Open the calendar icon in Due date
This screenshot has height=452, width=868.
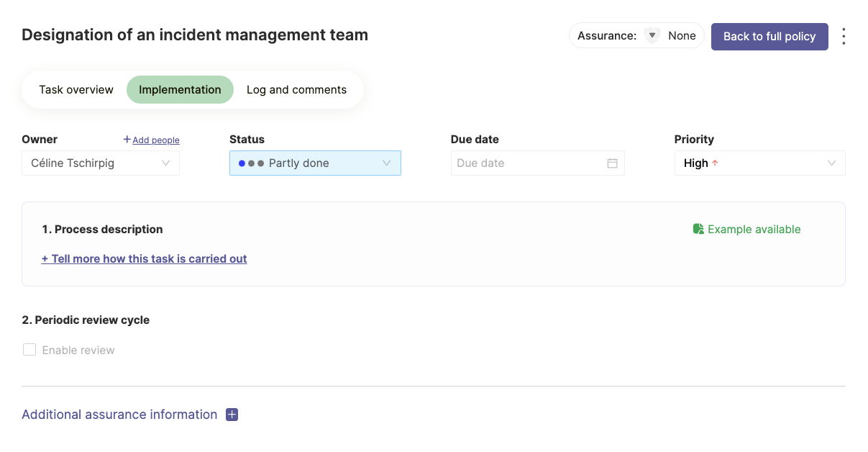coord(612,163)
